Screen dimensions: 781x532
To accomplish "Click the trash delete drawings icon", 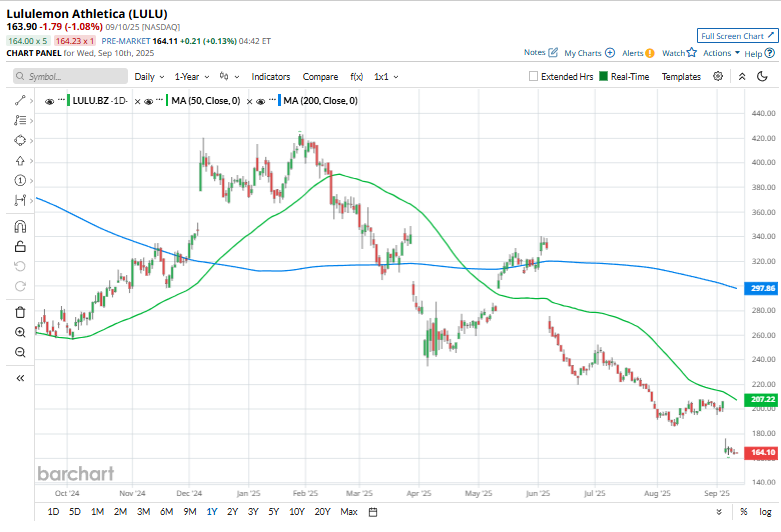I will point(20,312).
